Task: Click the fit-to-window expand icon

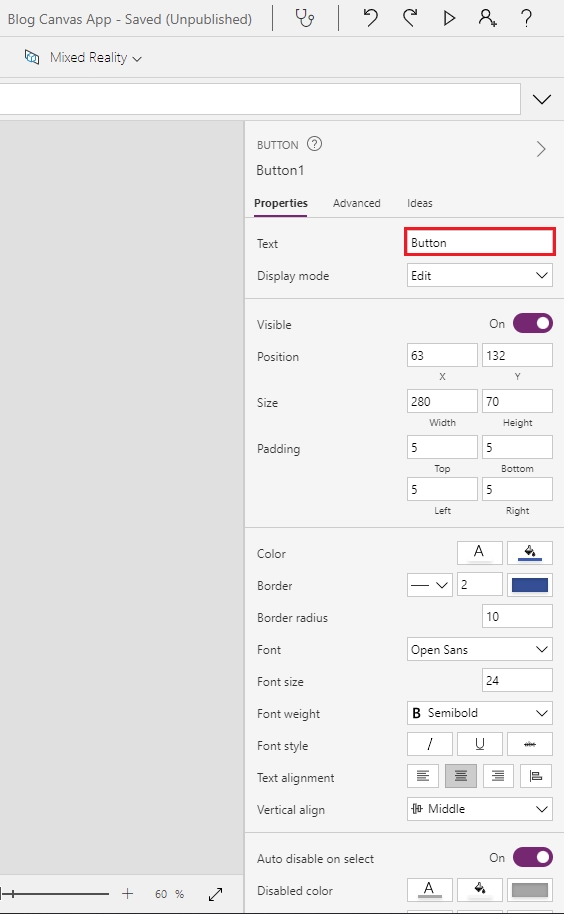Action: click(216, 894)
